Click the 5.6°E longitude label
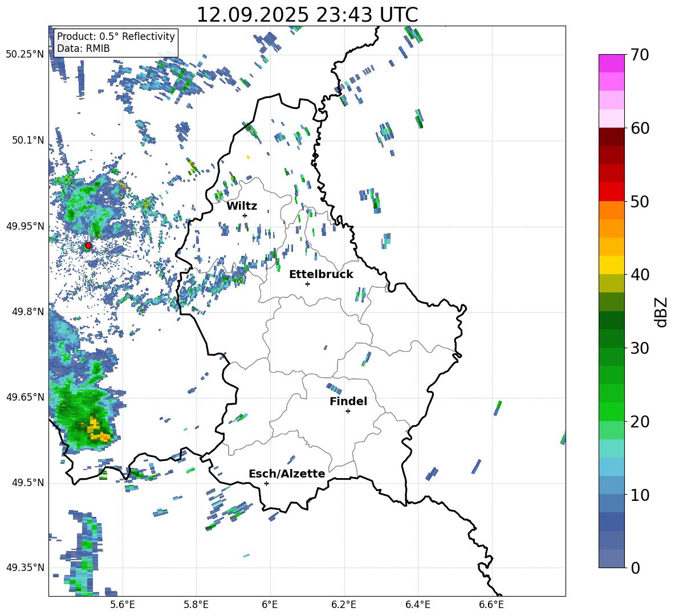 point(123,605)
